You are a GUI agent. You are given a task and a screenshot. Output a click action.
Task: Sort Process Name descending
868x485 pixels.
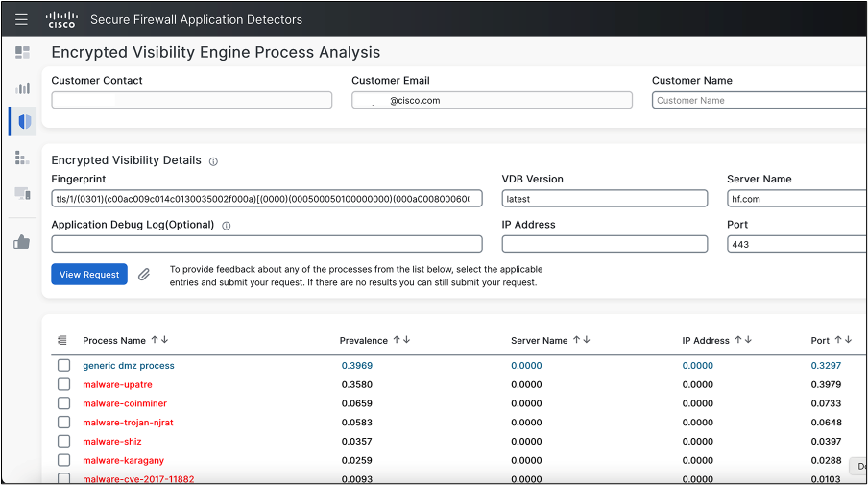click(x=164, y=340)
